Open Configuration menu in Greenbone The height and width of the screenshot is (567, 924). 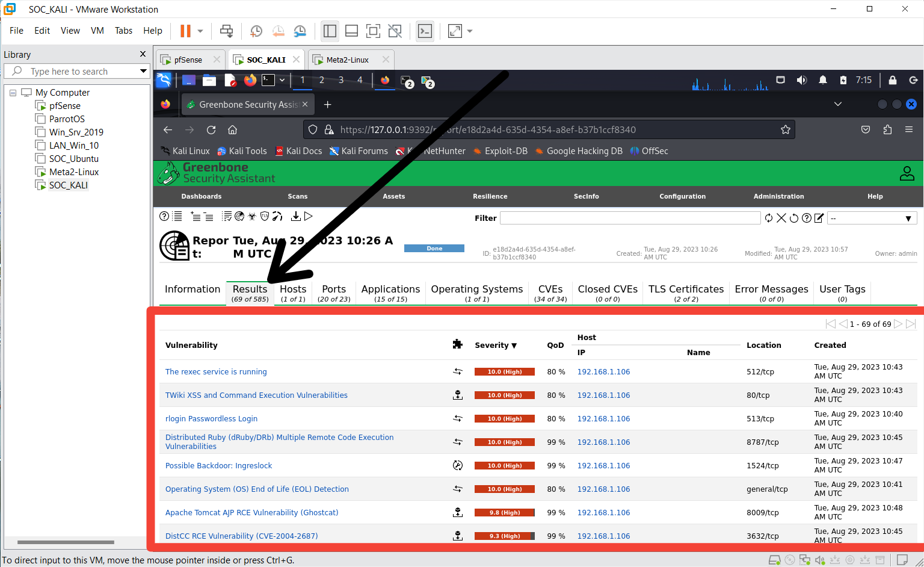pyautogui.click(x=683, y=196)
